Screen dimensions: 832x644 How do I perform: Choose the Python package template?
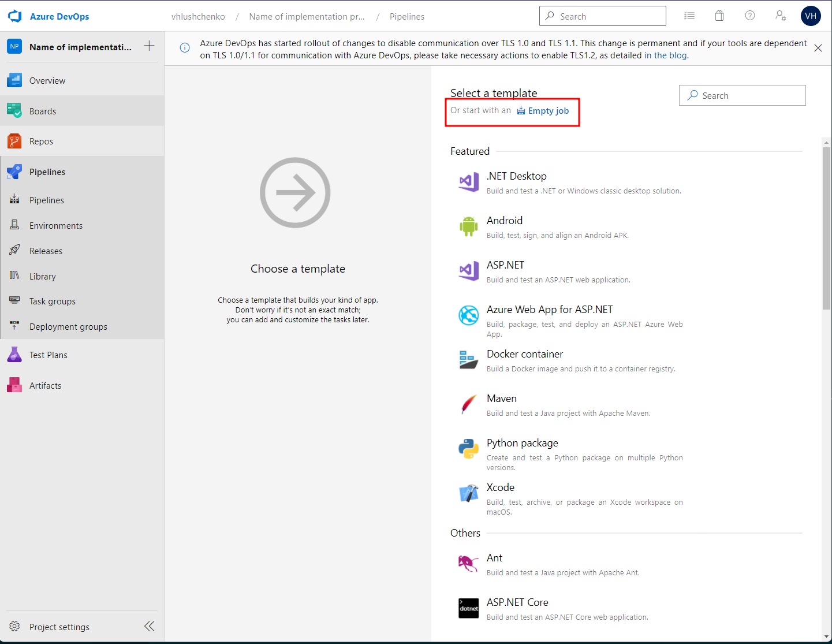tap(522, 443)
